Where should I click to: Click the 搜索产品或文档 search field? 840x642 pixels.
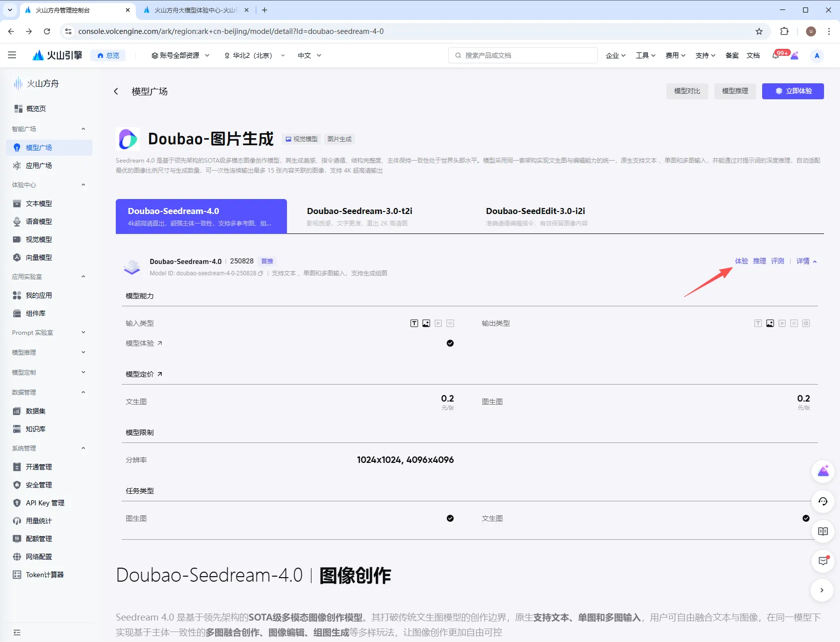click(524, 55)
